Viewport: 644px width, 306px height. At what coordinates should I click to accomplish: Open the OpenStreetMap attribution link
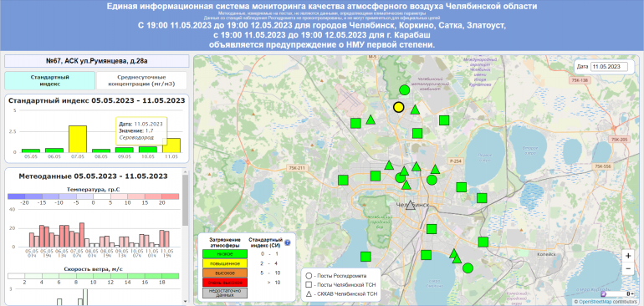coord(595,303)
